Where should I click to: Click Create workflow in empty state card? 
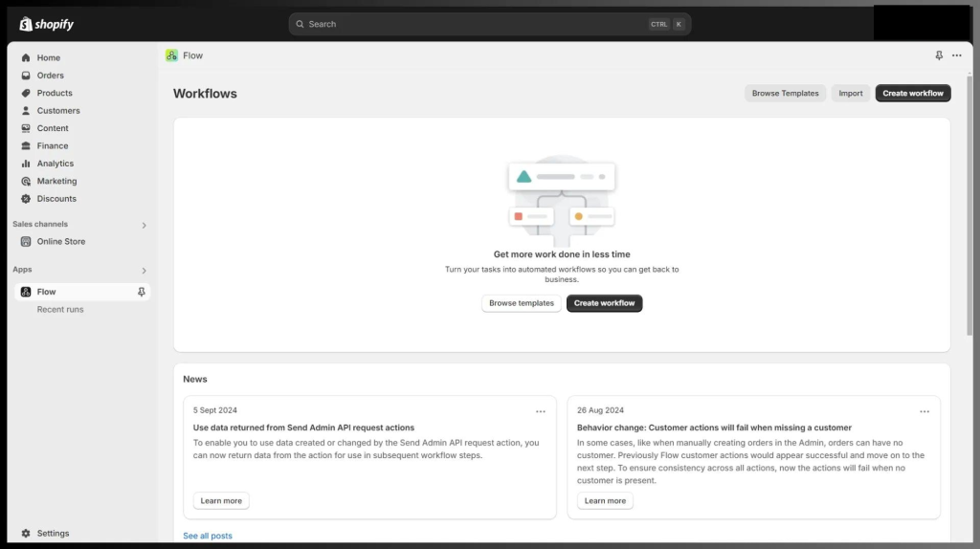605,303
